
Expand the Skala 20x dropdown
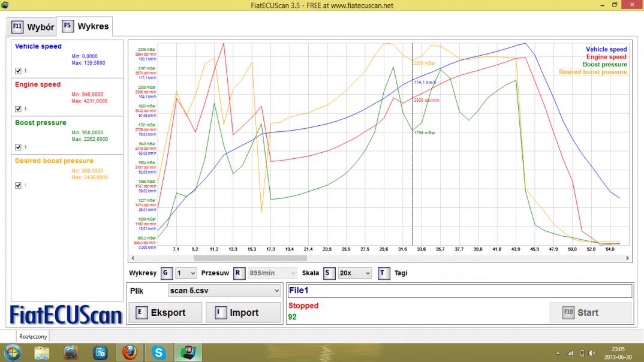(354, 273)
